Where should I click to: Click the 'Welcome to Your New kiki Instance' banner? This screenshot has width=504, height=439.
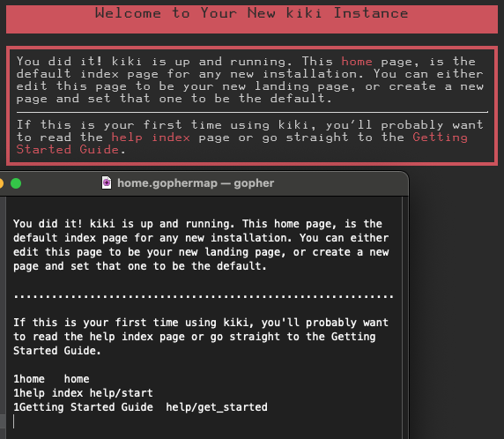pyautogui.click(x=252, y=19)
